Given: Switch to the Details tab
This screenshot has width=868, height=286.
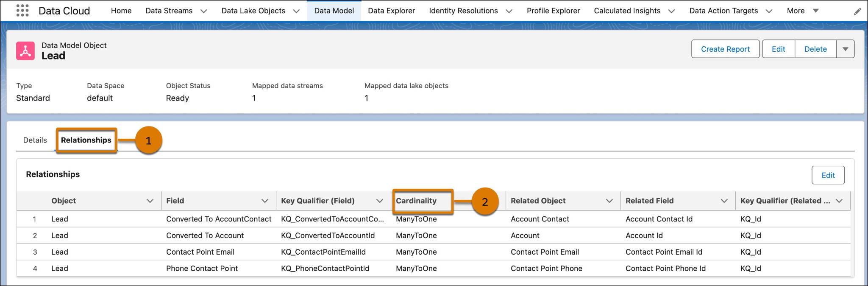Looking at the screenshot, I should pyautogui.click(x=35, y=140).
